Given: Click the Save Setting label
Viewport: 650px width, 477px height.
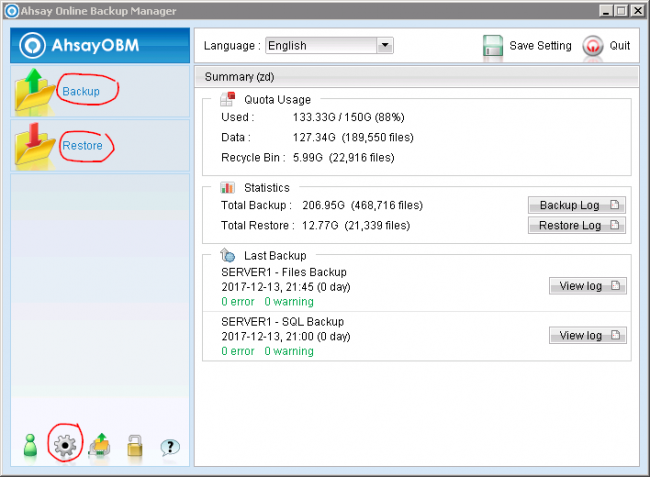Looking at the screenshot, I should tap(540, 46).
